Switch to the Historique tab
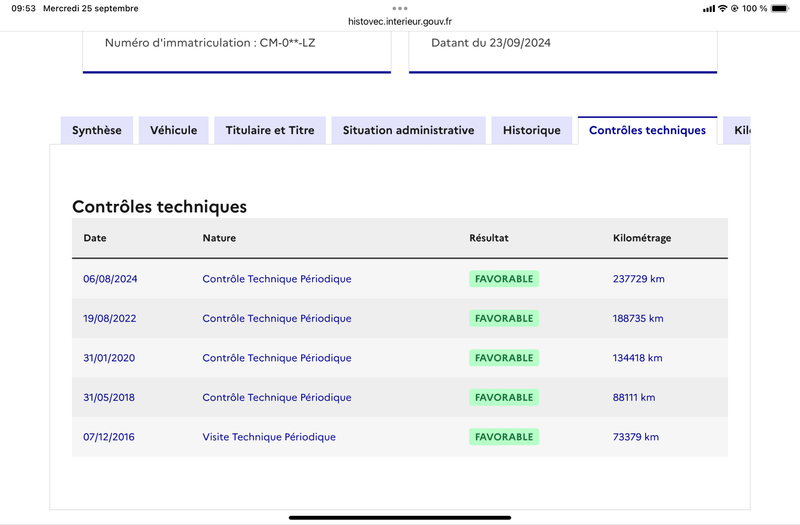 pyautogui.click(x=532, y=130)
